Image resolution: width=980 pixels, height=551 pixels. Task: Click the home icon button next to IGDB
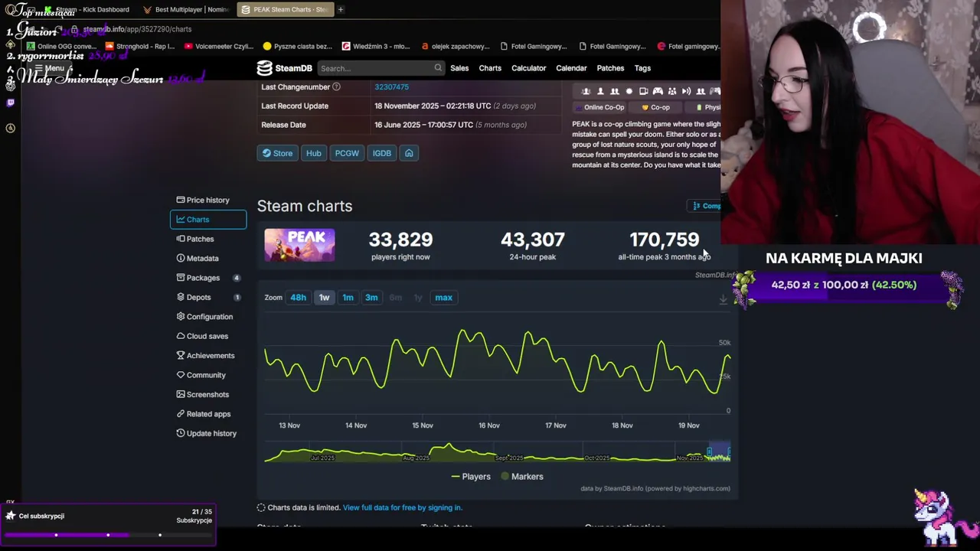point(409,153)
